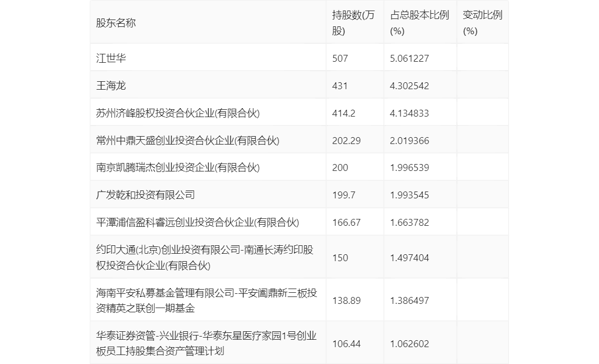The height and width of the screenshot is (364, 599).
Task: Click percentage value 1.993545
Action: coord(409,195)
